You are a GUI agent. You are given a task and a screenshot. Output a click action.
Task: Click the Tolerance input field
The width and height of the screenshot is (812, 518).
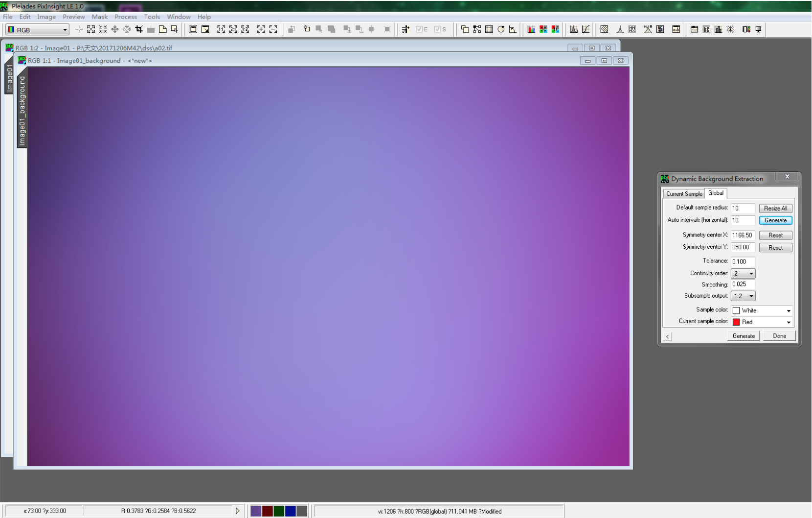(x=743, y=262)
